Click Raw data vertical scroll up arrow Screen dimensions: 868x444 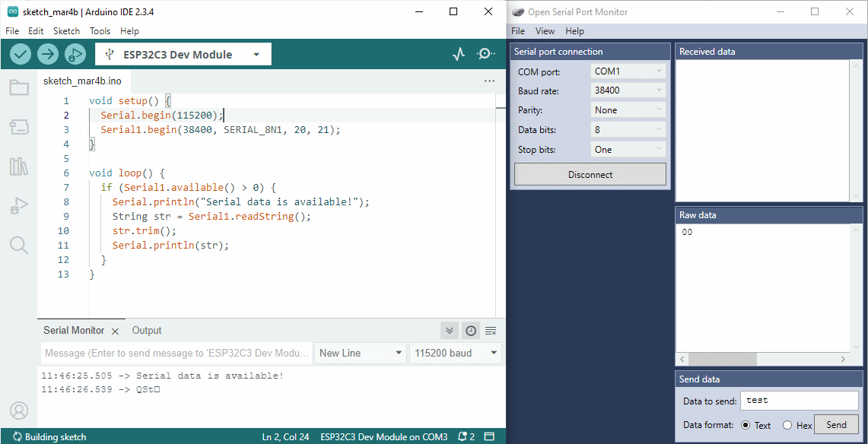click(856, 230)
